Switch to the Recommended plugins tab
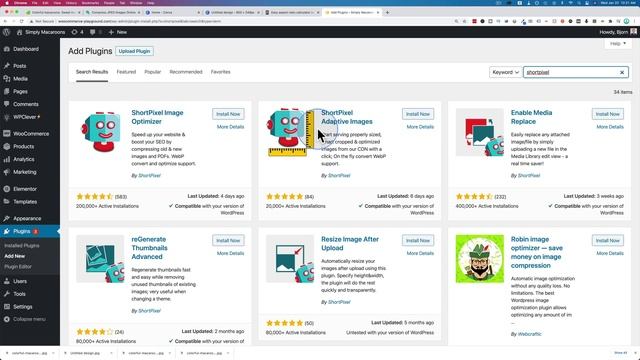Viewport: 640px width, 360px height. [x=186, y=72]
